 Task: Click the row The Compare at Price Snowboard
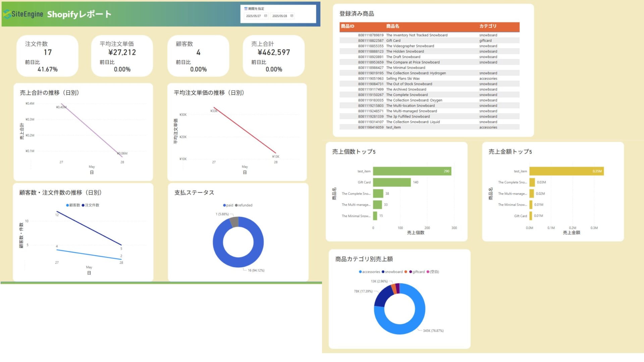pos(429,62)
